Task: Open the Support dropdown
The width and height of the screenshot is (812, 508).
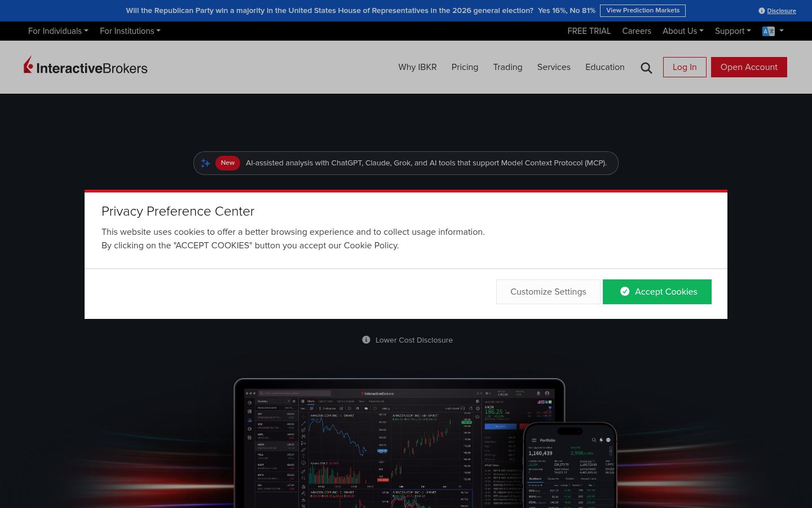Action: coord(733,31)
